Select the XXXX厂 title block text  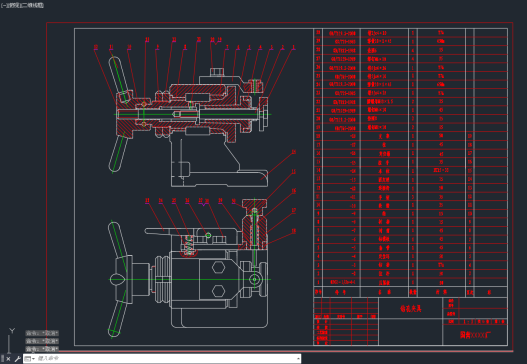pos(475,335)
